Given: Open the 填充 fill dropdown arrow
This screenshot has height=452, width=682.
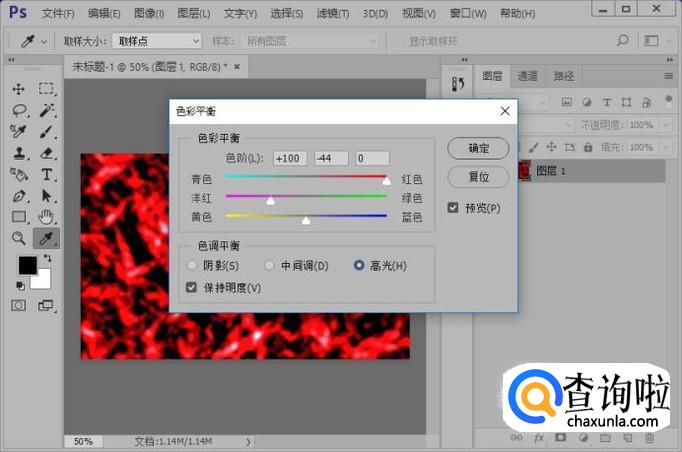Looking at the screenshot, I should pyautogui.click(x=666, y=147).
